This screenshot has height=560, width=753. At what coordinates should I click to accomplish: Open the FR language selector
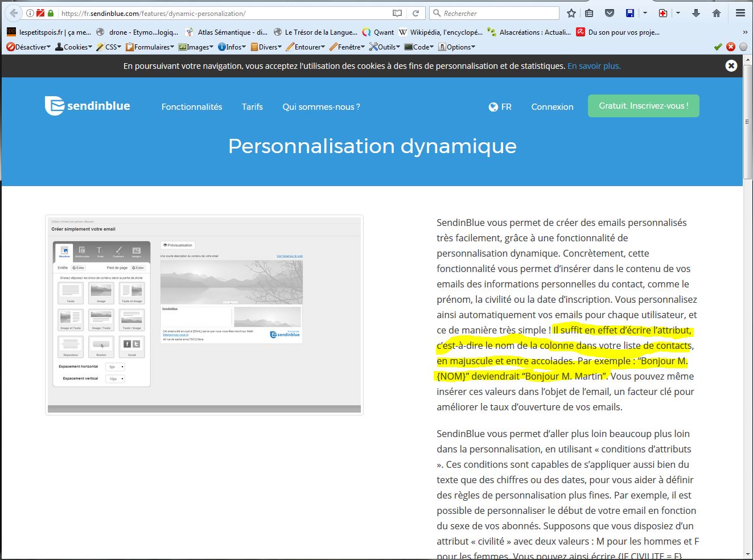click(x=500, y=107)
